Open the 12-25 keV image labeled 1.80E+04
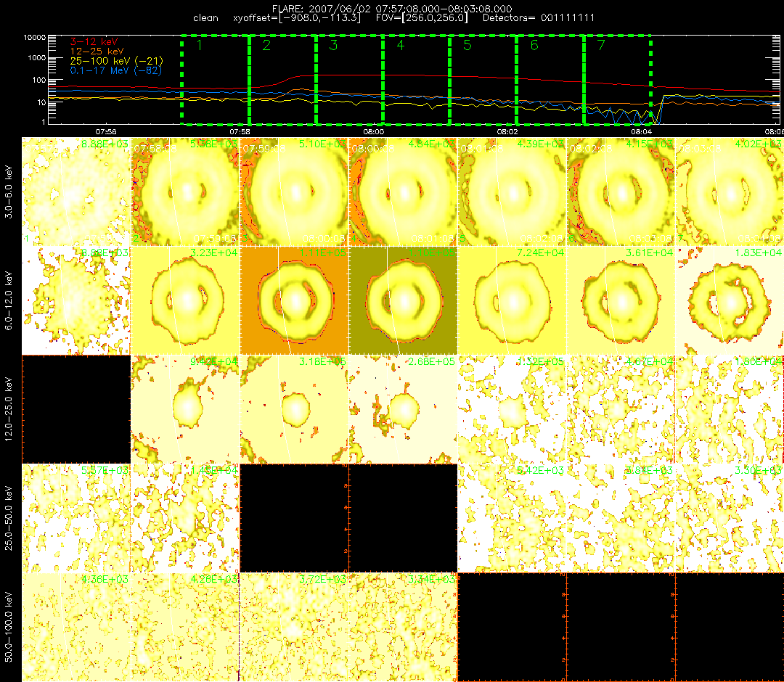This screenshot has width=784, height=682. (x=730, y=410)
